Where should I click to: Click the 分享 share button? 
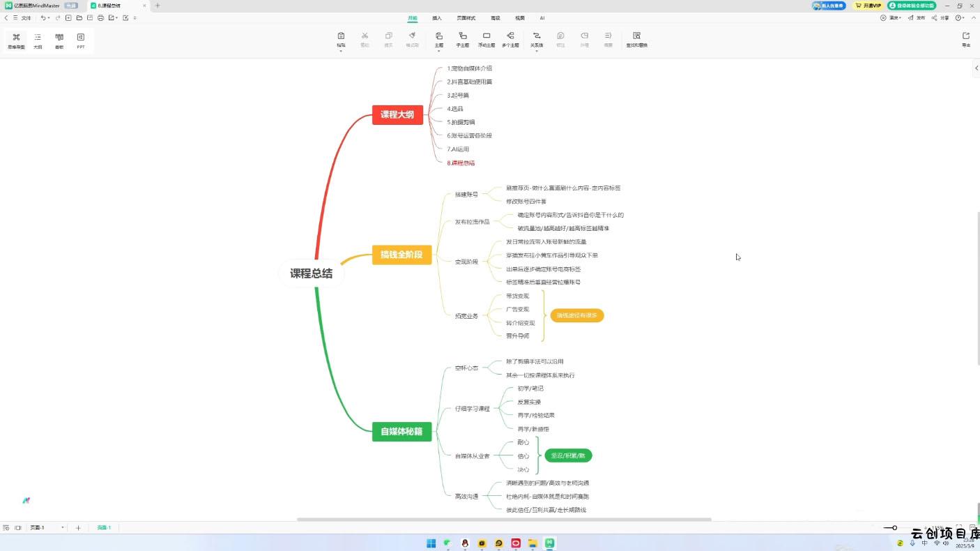tap(941, 17)
